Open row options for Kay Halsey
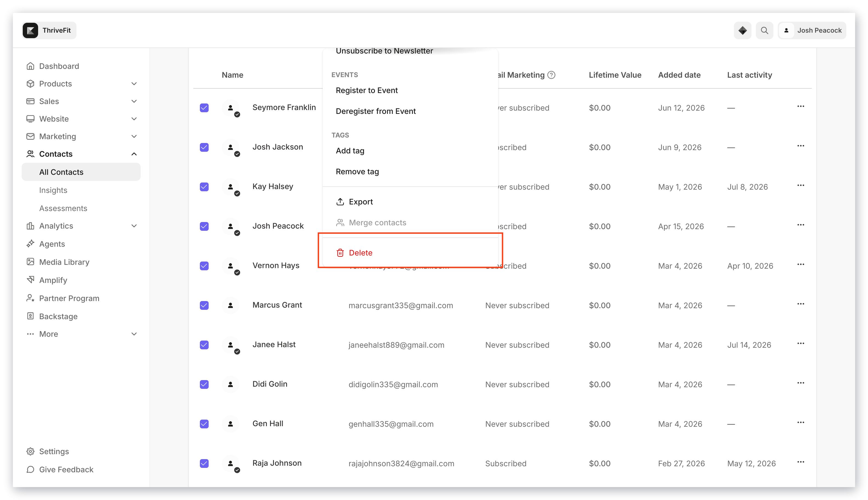The width and height of the screenshot is (868, 500). [x=800, y=186]
